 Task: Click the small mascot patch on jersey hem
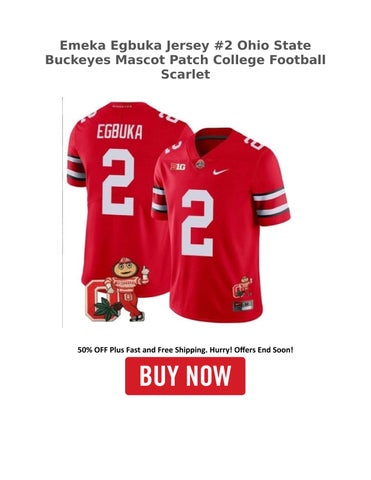[x=242, y=287]
